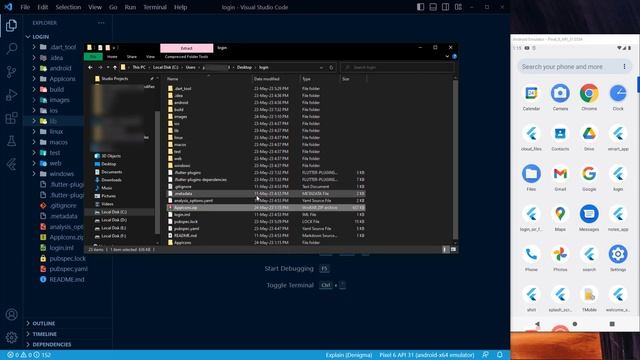This screenshot has height=360, width=640.
Task: Collapse the LOGIN root section in VS Code
Action: (x=28, y=37)
